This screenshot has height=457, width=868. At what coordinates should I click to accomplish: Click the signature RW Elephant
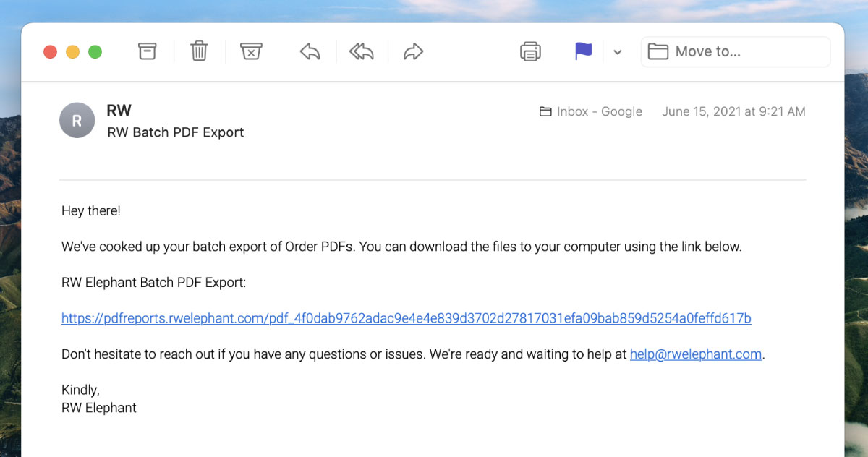coord(99,408)
